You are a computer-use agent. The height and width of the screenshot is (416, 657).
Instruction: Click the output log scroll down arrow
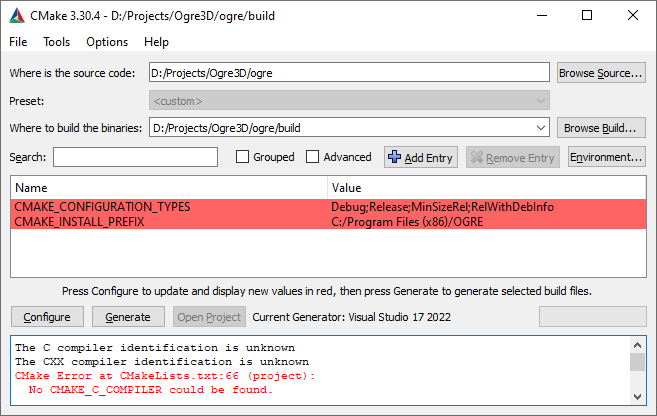(637, 396)
